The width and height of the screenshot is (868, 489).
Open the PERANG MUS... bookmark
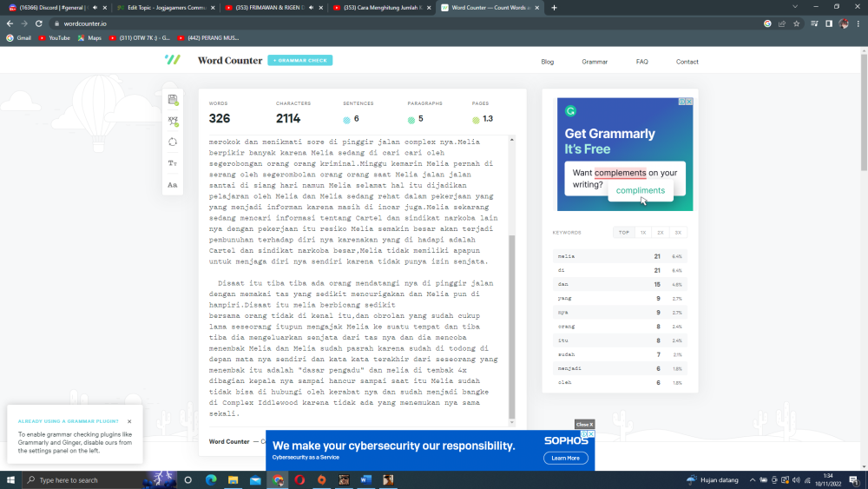[x=208, y=38]
